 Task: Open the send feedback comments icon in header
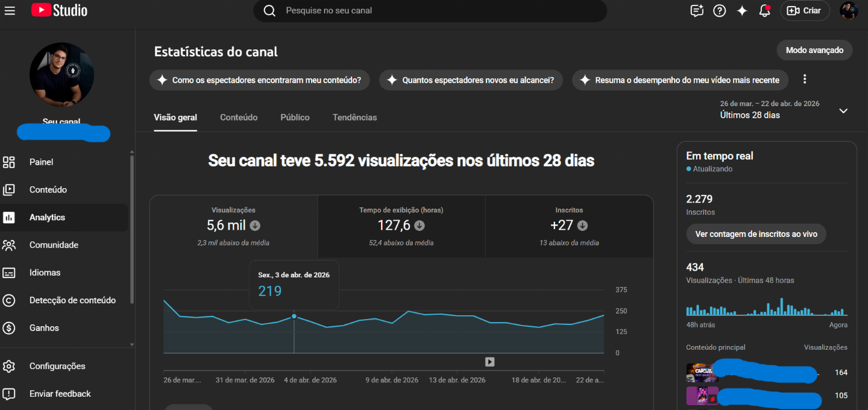click(x=697, y=11)
